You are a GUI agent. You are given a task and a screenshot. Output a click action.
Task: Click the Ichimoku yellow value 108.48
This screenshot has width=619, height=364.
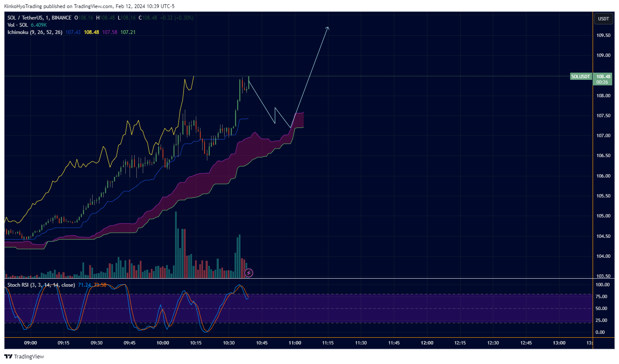point(91,32)
